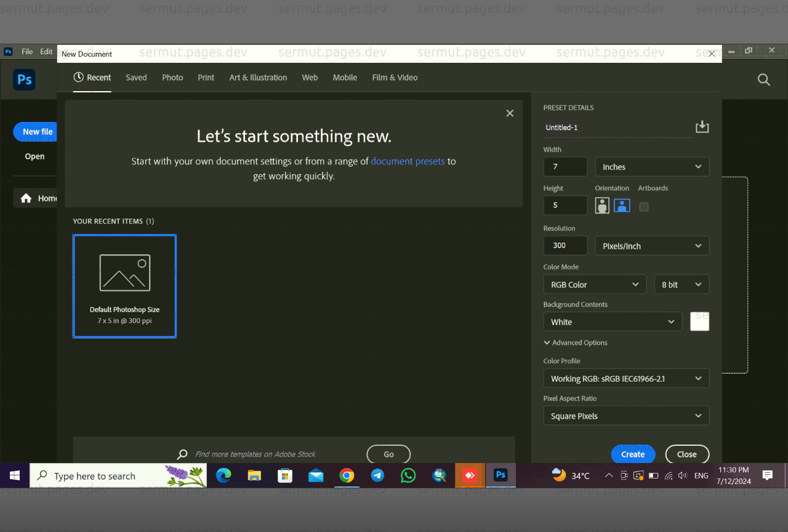
Task: Launch WhatsApp from the taskbar
Action: click(x=408, y=475)
